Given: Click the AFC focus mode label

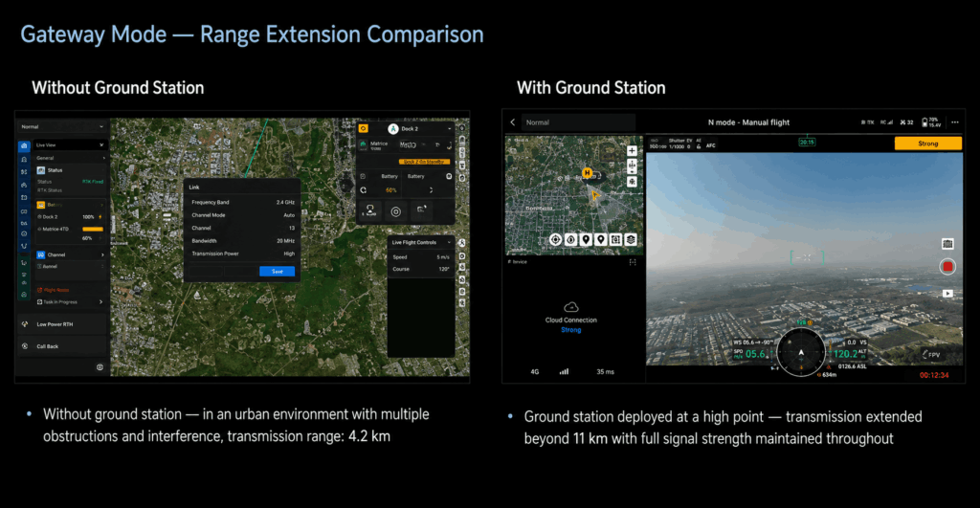Looking at the screenshot, I should click(x=711, y=145).
